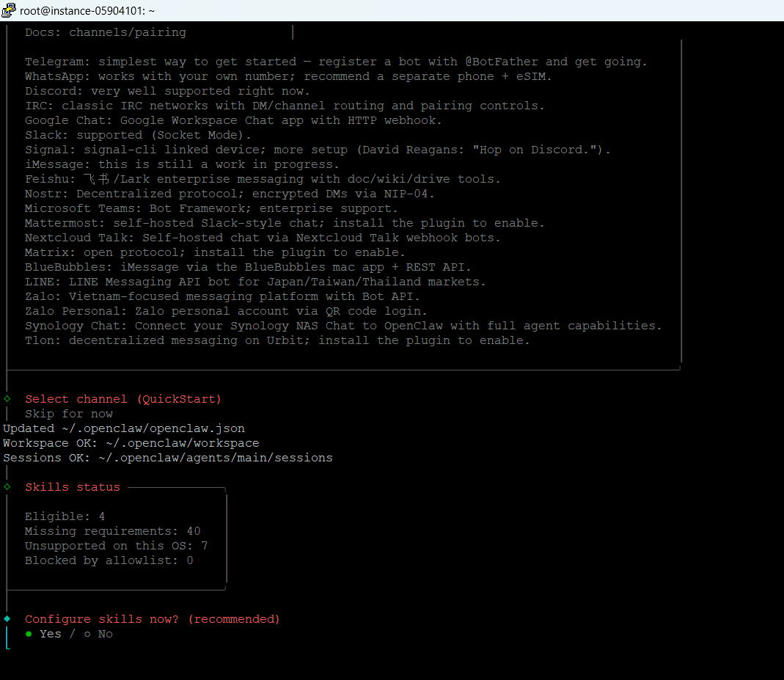Click the Synology Chat channel label

point(76,326)
